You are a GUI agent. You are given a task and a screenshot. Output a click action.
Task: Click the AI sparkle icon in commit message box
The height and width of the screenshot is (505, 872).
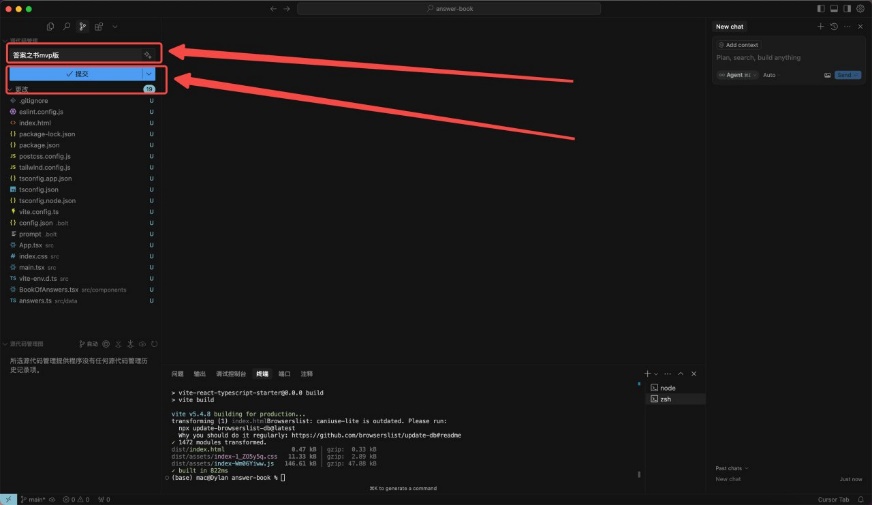147,55
